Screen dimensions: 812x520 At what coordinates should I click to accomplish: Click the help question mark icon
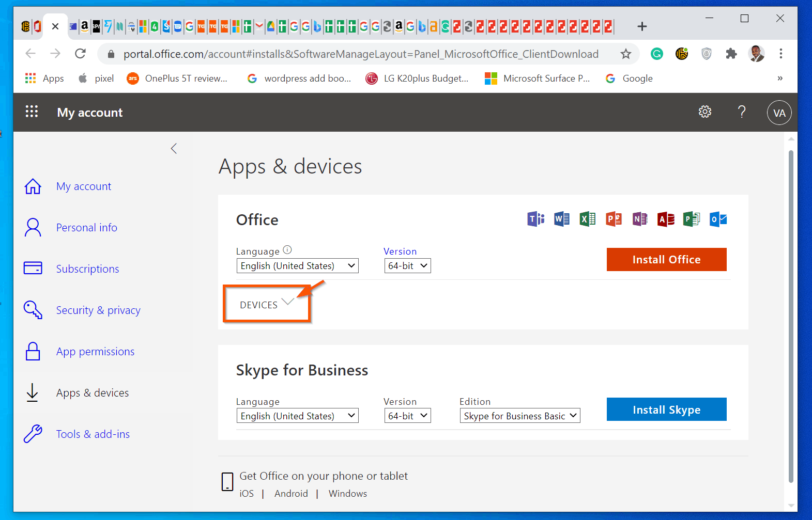(x=742, y=112)
